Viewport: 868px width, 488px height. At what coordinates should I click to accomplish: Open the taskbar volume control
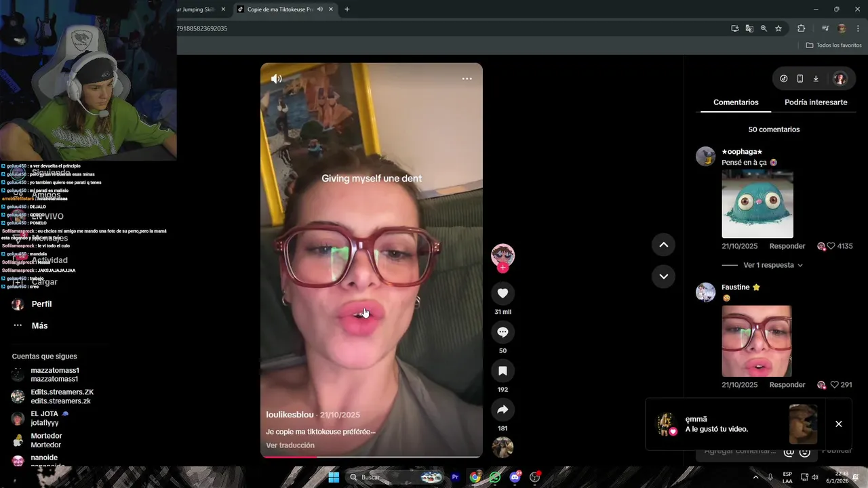pos(815,477)
